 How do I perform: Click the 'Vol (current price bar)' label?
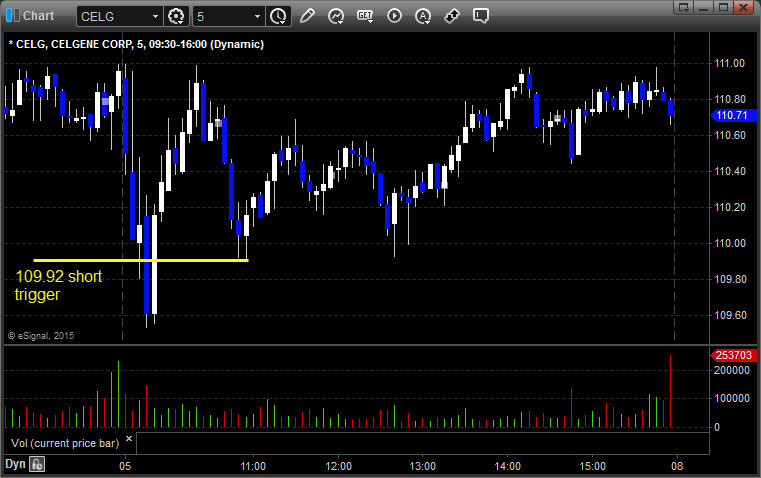65,443
